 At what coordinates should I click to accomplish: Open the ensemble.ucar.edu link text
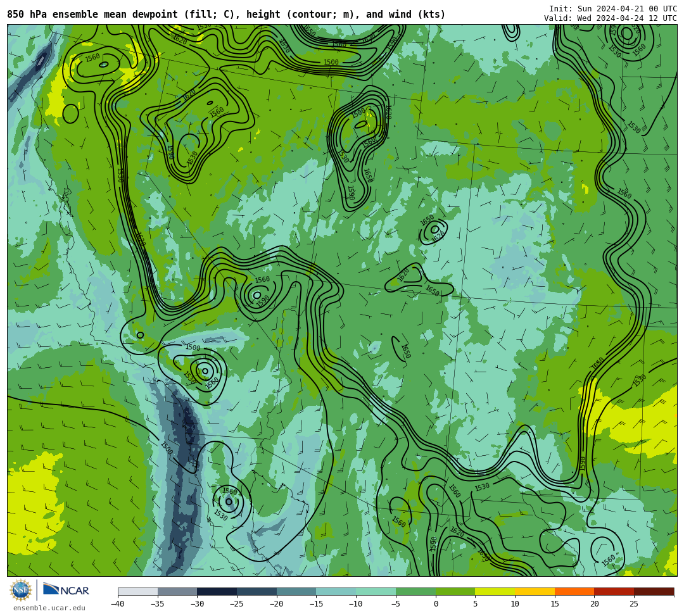[49, 608]
